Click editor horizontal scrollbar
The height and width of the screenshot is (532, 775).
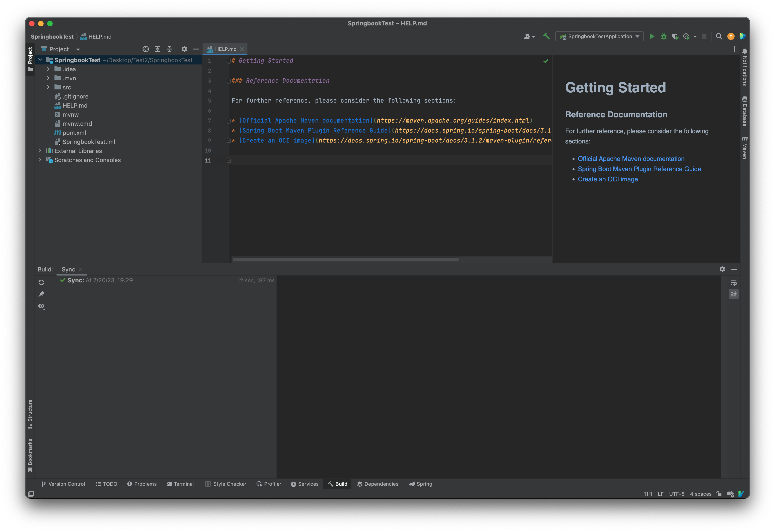346,259
